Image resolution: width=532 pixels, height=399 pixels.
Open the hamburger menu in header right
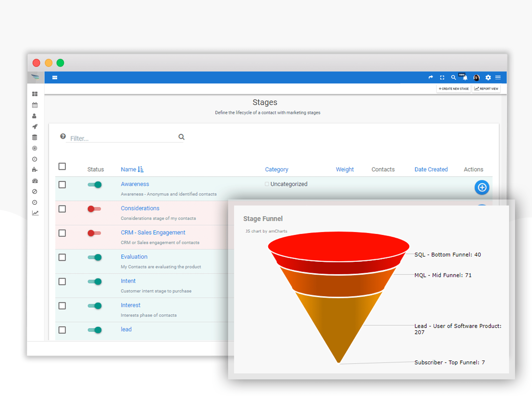(498, 77)
